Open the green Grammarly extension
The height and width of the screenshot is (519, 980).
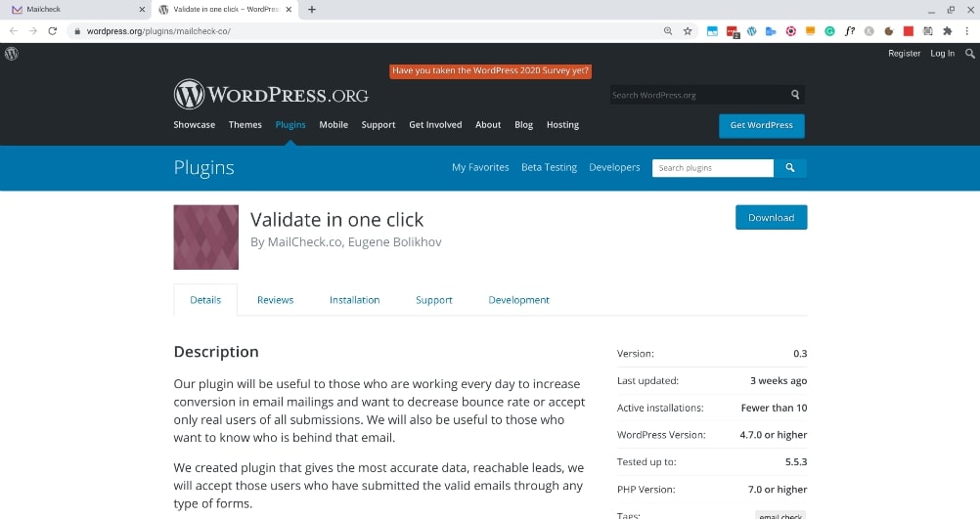click(x=829, y=30)
